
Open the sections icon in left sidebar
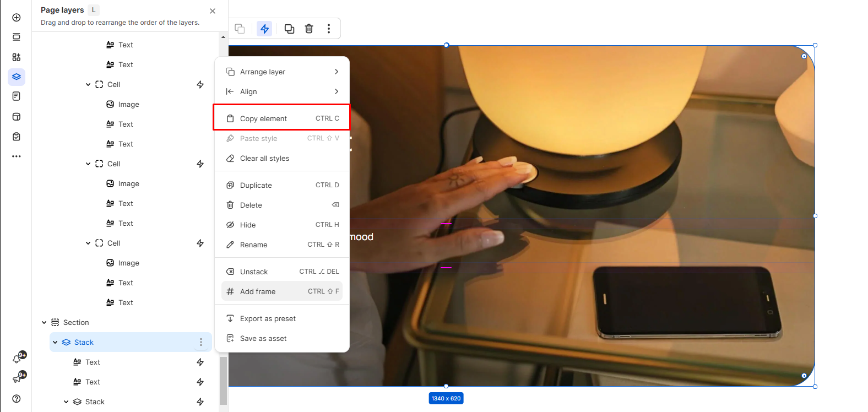17,37
